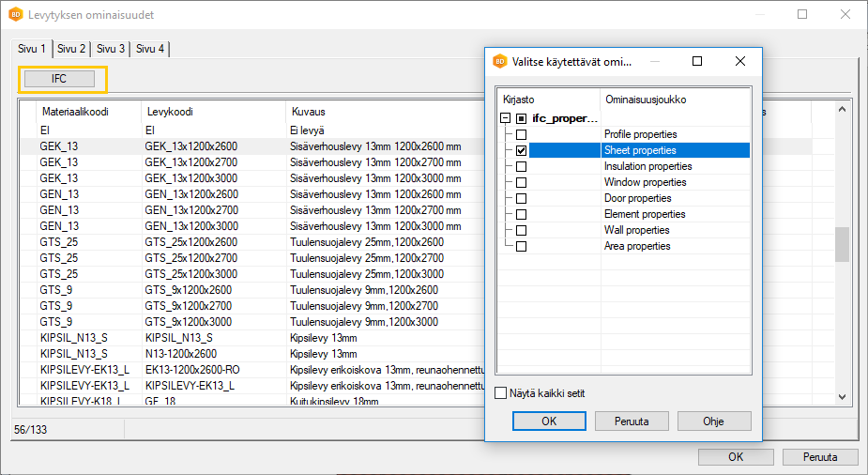The width and height of the screenshot is (868, 475).
Task: Uncheck the Sheet properties checkbox
Action: 521,150
